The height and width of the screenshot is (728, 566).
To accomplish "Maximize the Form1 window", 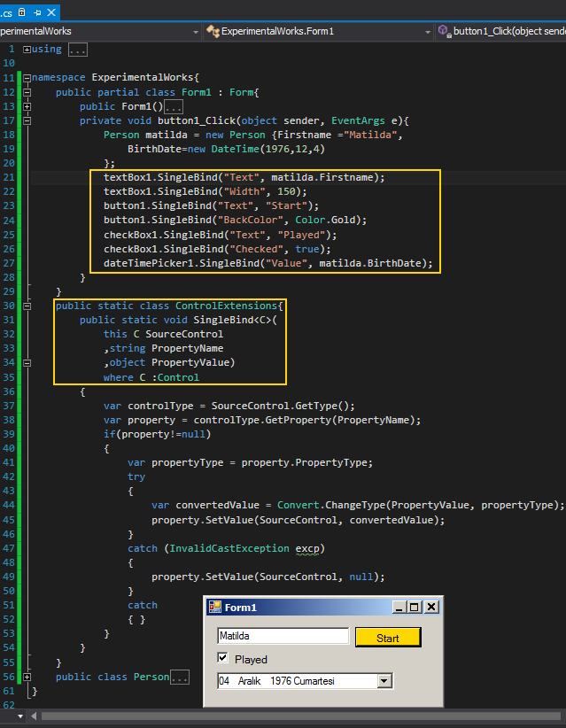I will pos(414,608).
